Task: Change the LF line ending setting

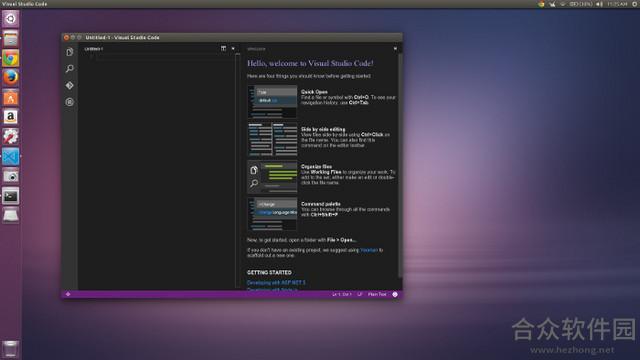Action: pyautogui.click(x=360, y=294)
